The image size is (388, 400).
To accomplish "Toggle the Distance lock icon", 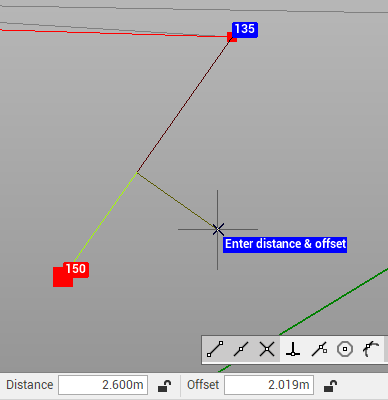I will click(164, 386).
